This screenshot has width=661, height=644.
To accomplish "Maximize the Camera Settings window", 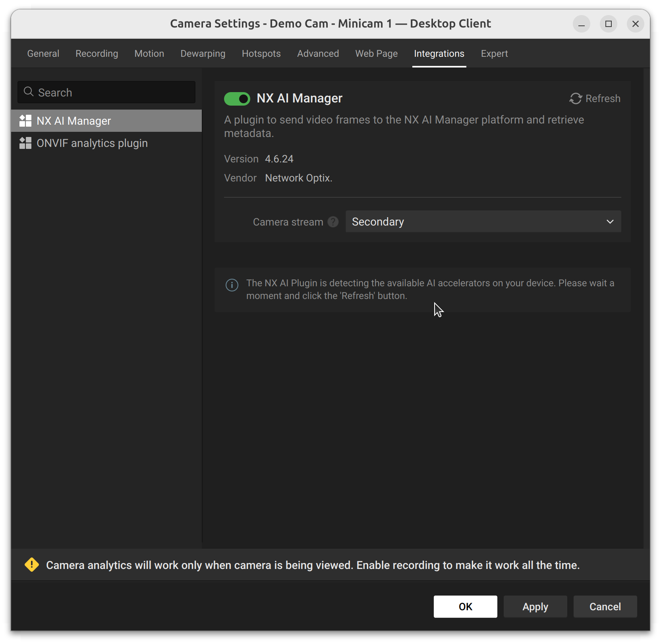I will coord(608,24).
